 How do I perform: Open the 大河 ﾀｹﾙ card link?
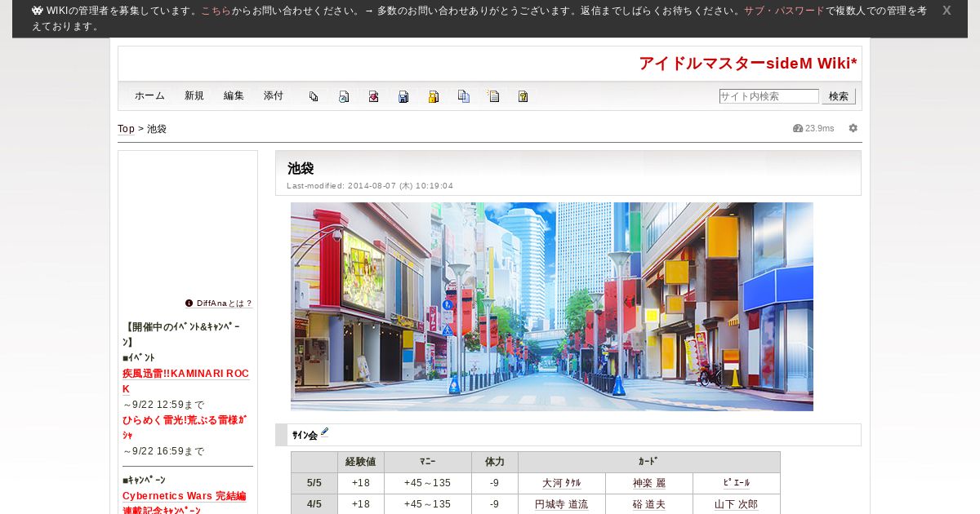tap(561, 483)
